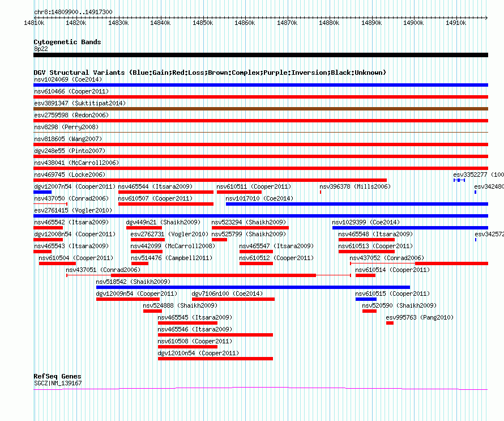Open the nsv518542 (Shaikh2009) label
The width and height of the screenshot is (504, 421).
(x=133, y=282)
